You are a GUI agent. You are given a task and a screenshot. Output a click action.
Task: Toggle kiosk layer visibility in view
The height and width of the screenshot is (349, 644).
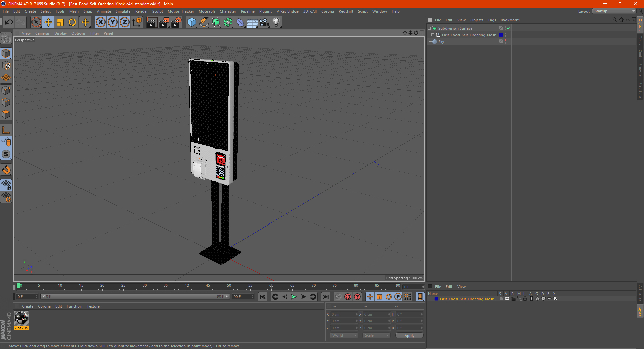pyautogui.click(x=507, y=299)
